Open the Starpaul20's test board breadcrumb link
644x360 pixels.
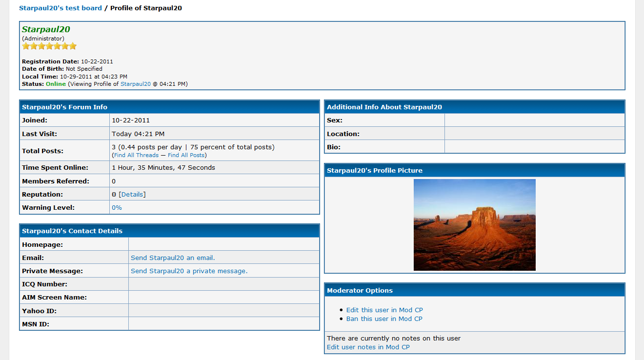(60, 8)
